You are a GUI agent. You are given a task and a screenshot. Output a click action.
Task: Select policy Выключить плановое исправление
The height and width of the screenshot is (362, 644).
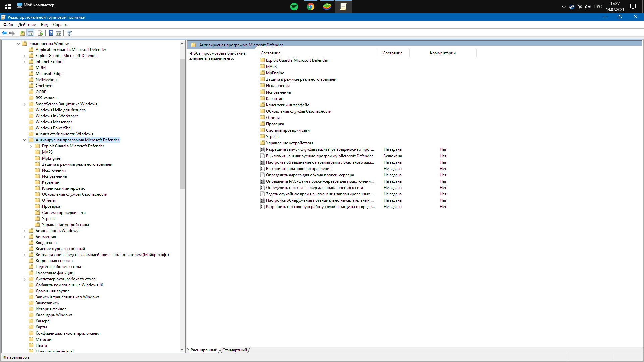coord(299,169)
